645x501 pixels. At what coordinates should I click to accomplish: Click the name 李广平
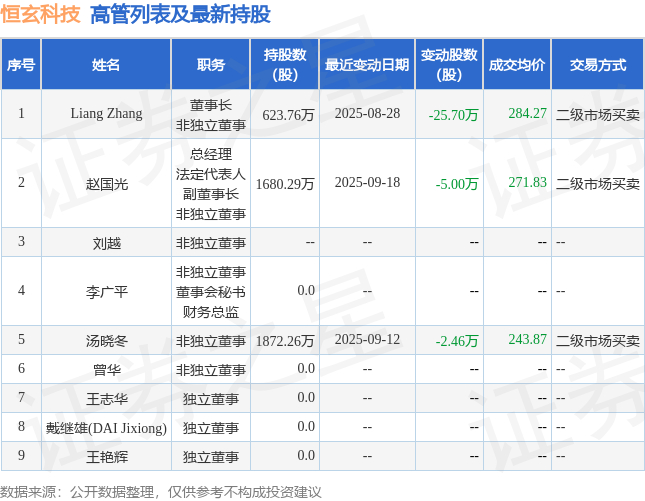point(107,292)
